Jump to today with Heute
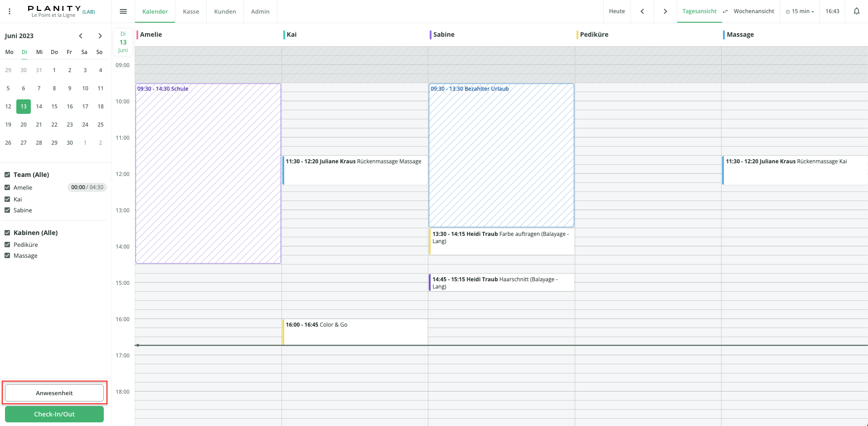Image resolution: width=868 pixels, height=426 pixels. pyautogui.click(x=616, y=11)
